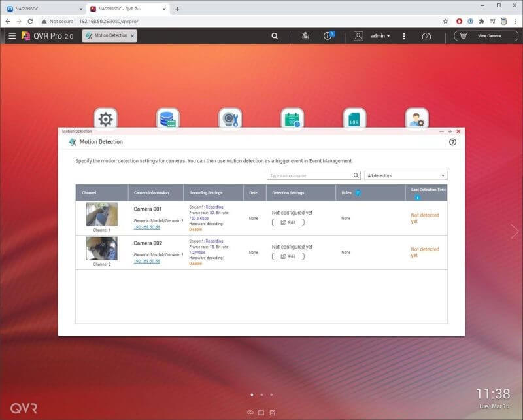Go to next desktop page arrow
The height and width of the screenshot is (420, 523).
pos(515,232)
